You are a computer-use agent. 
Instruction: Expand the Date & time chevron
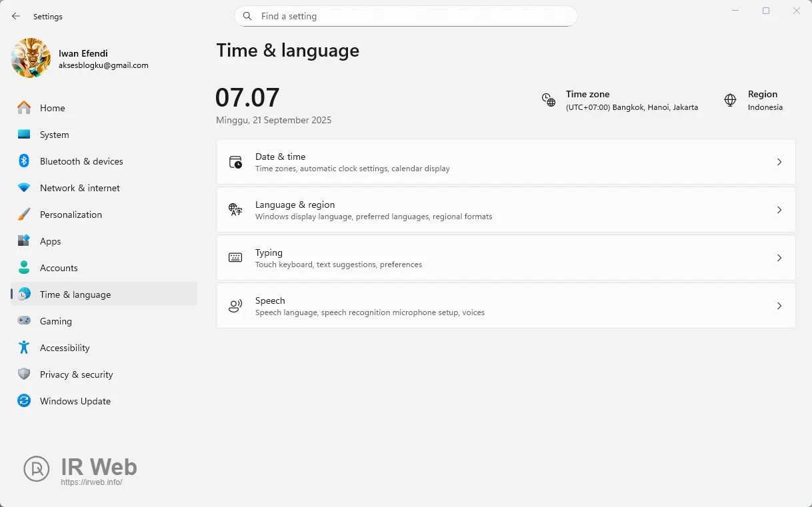[779, 162]
